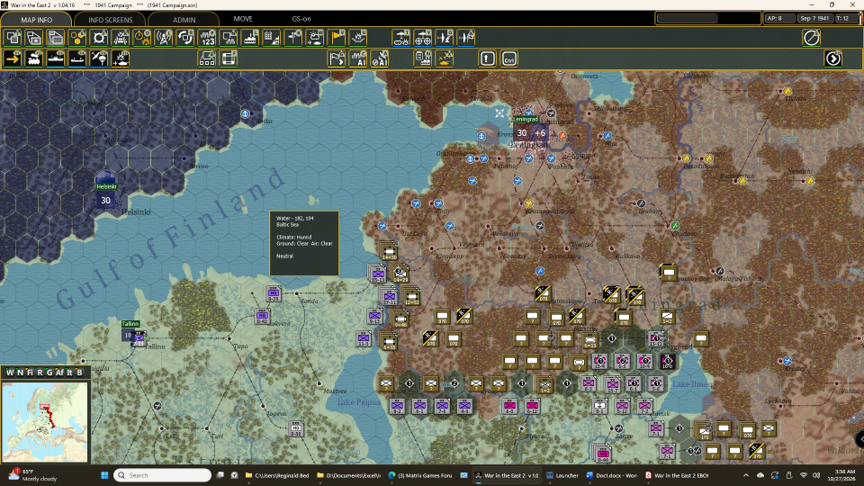Click the film strip frame icon
Viewport: 864px width, 486px height.
[229, 58]
